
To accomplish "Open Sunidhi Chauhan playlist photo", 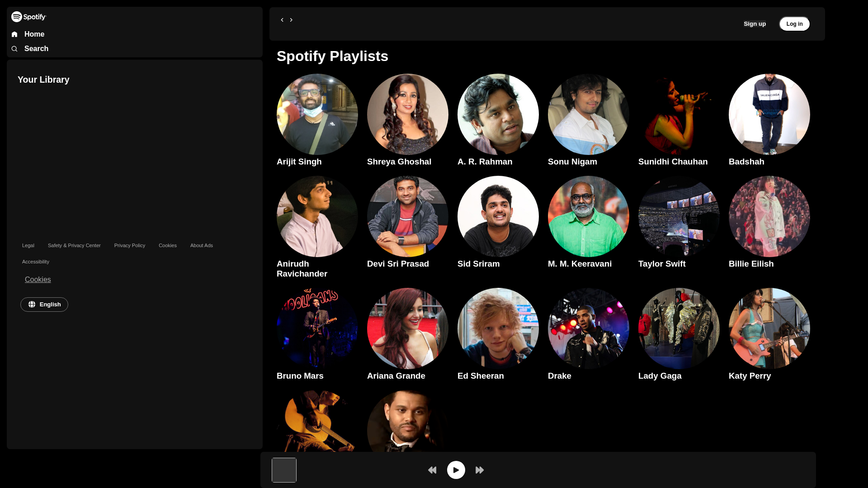I will 679,114.
